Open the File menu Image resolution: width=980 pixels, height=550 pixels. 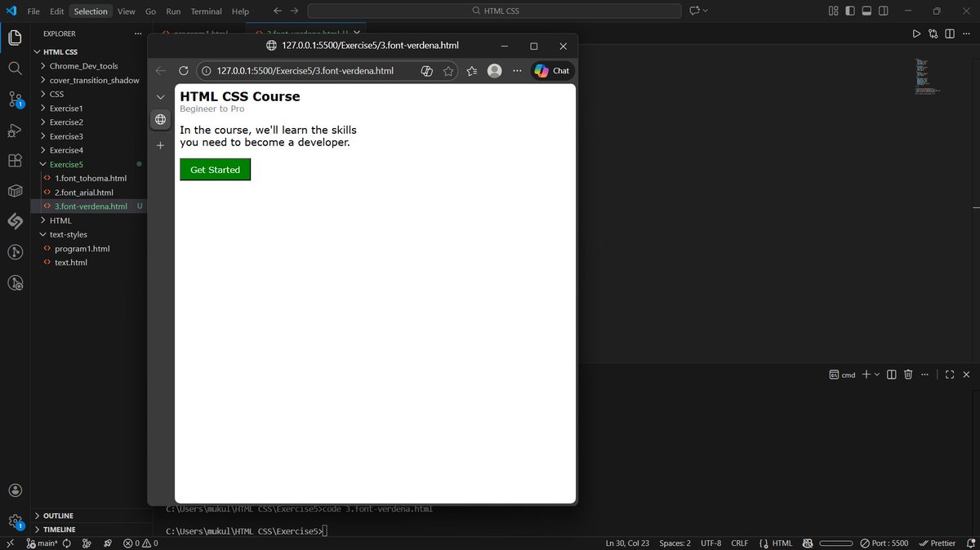(x=33, y=11)
